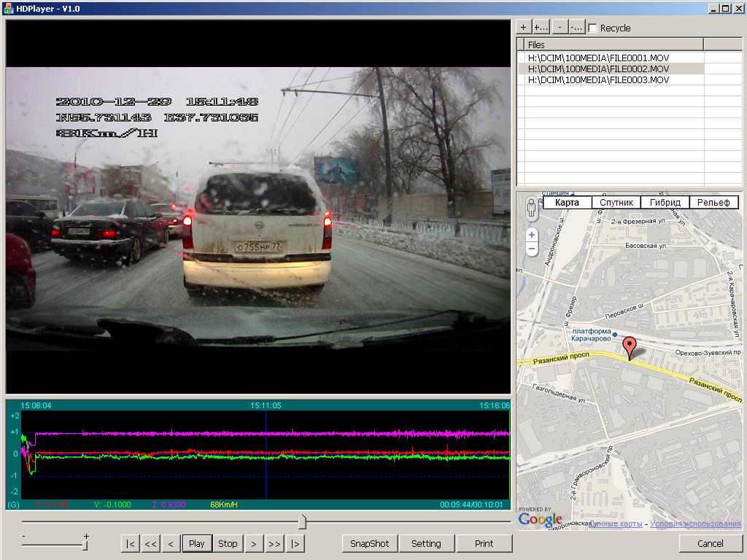The width and height of the screenshot is (747, 560).
Task: Enable the Recycle checkbox
Action: [592, 28]
